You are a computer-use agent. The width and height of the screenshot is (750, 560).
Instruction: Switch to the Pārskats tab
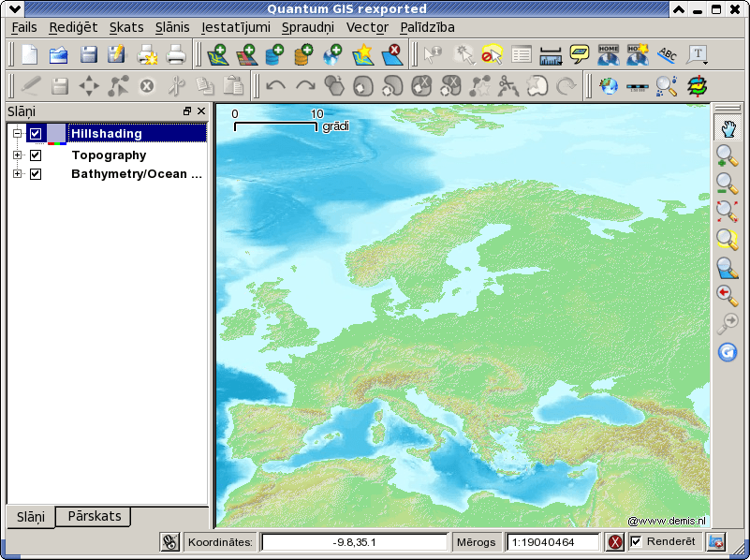[94, 516]
